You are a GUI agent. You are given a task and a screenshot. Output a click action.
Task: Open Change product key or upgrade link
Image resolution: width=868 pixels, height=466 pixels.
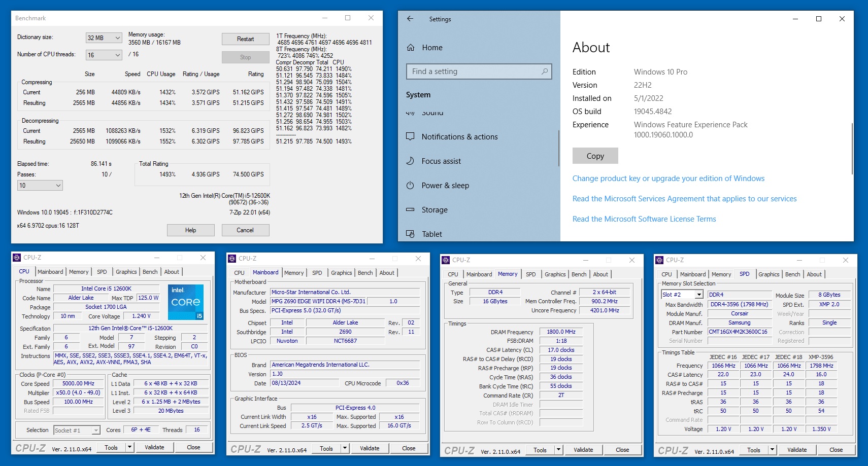[x=669, y=178]
